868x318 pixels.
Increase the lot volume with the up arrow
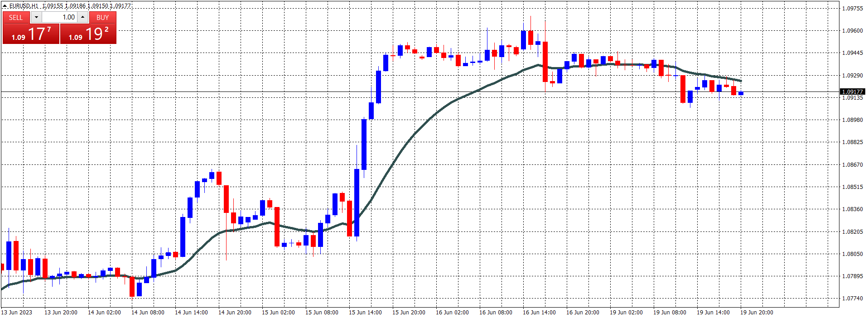click(x=83, y=17)
